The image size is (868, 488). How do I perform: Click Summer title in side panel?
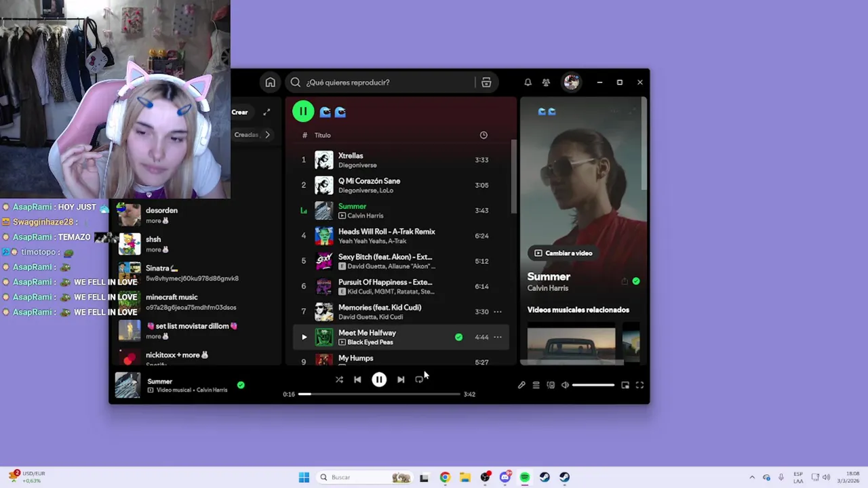point(549,277)
